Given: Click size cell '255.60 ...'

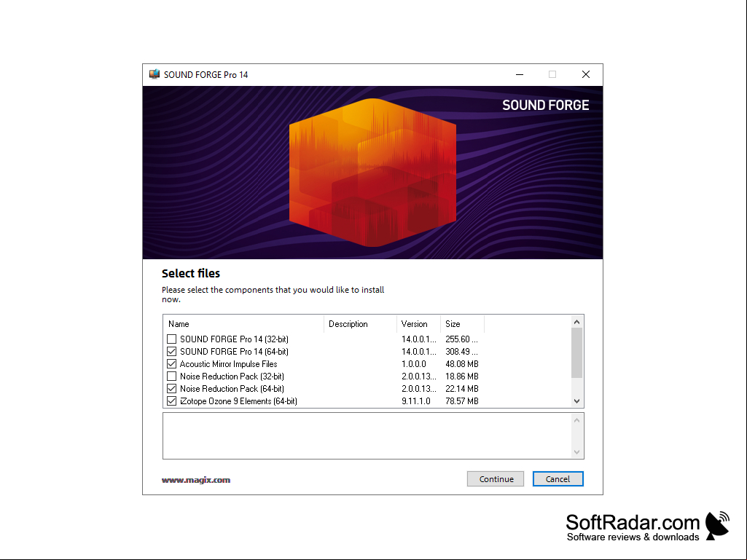Looking at the screenshot, I should [x=461, y=339].
